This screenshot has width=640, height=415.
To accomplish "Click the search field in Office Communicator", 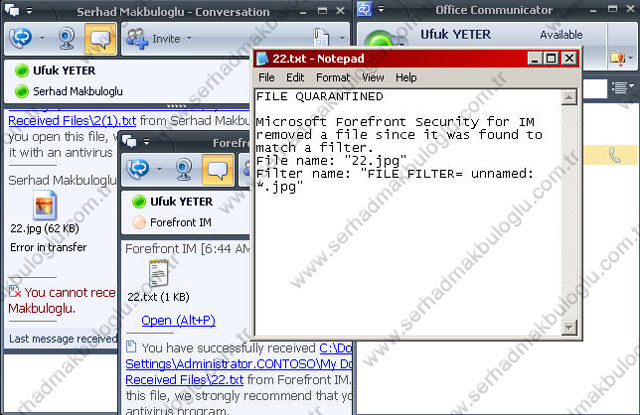I will pyautogui.click(x=595, y=88).
